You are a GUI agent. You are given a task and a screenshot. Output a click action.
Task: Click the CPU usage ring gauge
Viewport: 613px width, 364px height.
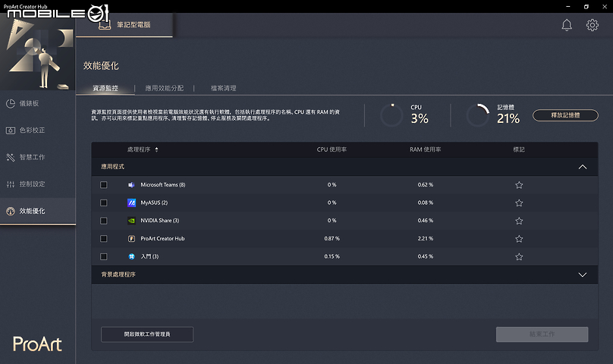[x=391, y=115]
